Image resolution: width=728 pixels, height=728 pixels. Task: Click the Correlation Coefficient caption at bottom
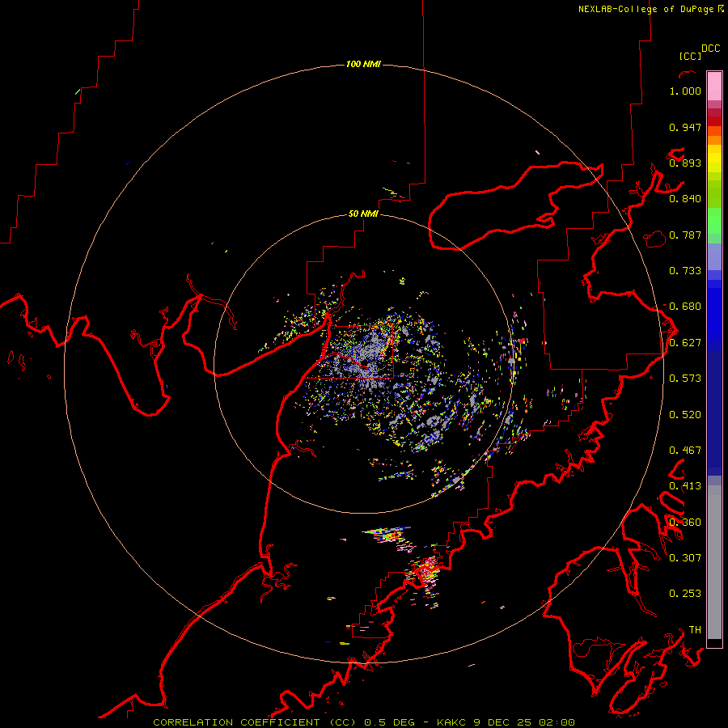click(x=364, y=722)
